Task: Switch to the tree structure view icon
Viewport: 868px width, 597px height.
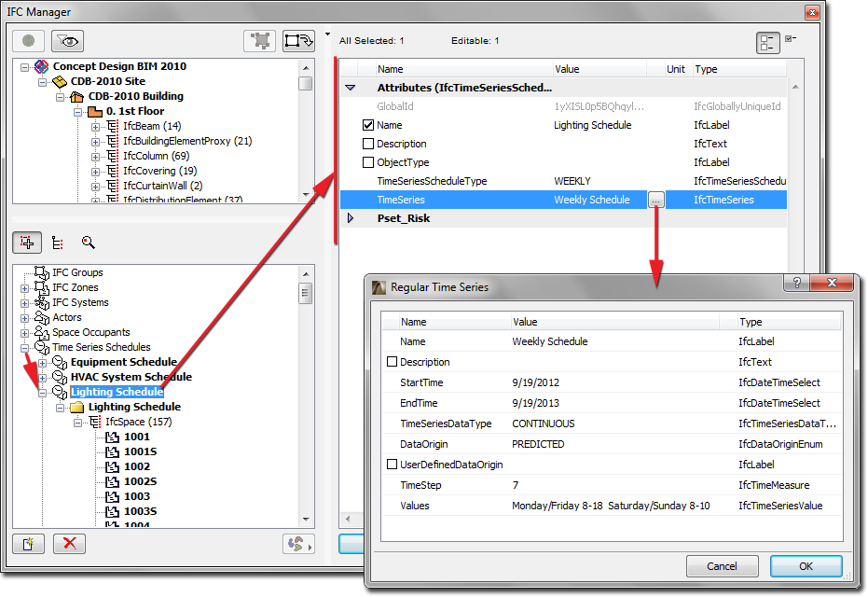Action: click(58, 243)
